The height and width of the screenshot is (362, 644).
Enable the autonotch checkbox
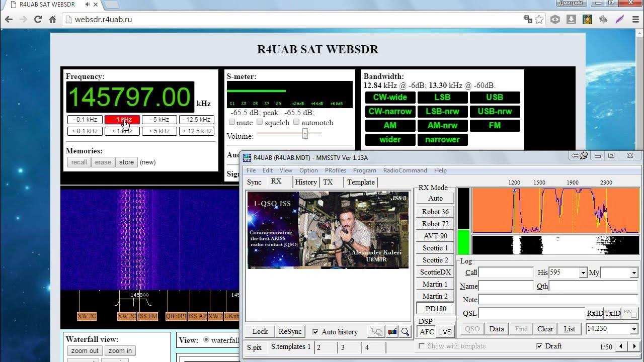click(x=296, y=122)
